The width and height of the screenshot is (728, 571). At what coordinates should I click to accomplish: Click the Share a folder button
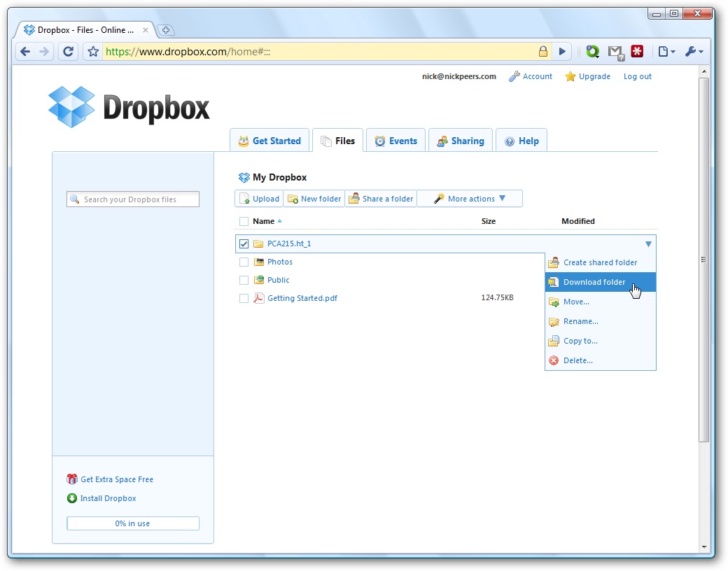(x=381, y=199)
